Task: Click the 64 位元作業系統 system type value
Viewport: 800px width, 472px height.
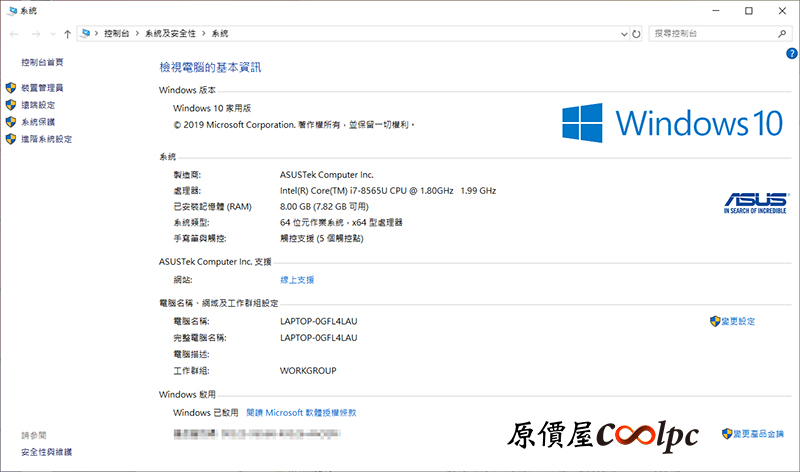Action: (341, 222)
